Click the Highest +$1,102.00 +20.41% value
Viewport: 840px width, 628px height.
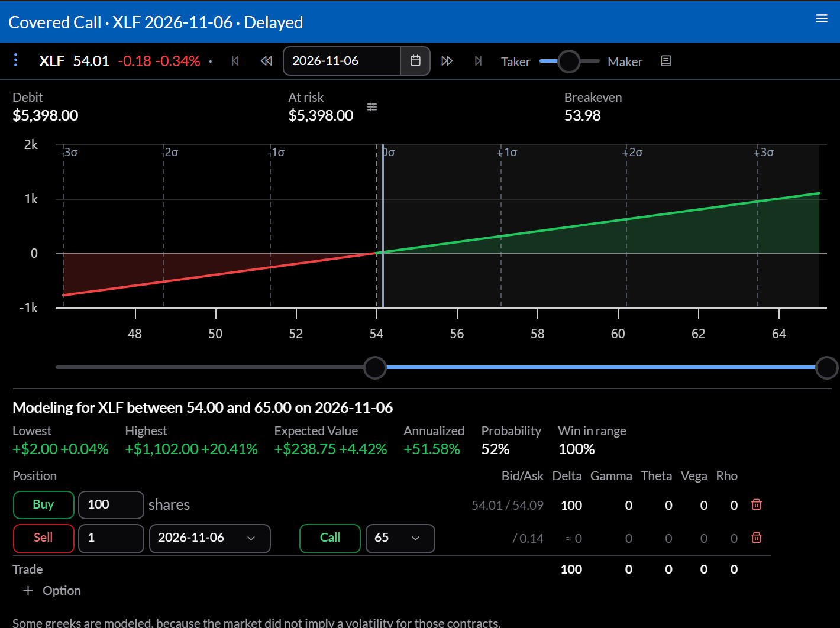pyautogui.click(x=192, y=449)
